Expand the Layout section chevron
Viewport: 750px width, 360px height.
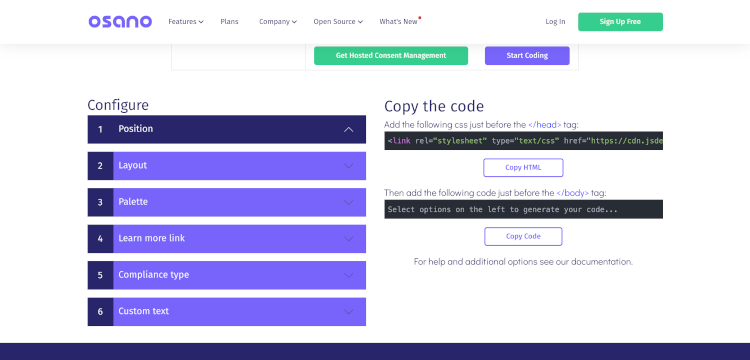point(349,166)
